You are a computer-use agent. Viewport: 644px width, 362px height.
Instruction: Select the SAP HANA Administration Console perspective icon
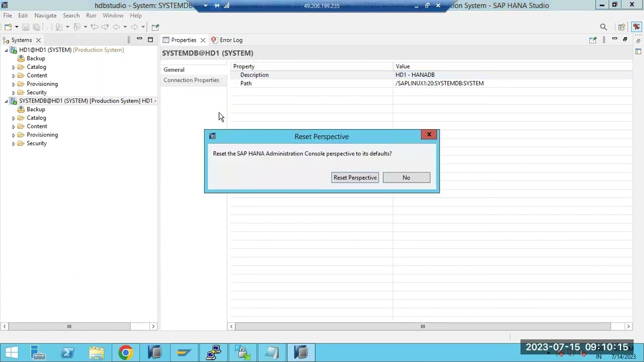point(636,27)
